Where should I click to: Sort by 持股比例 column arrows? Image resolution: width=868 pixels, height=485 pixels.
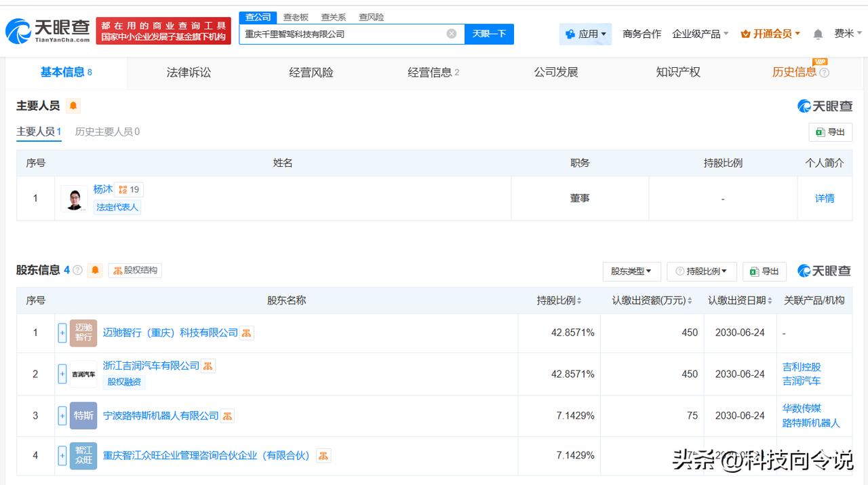click(x=579, y=300)
